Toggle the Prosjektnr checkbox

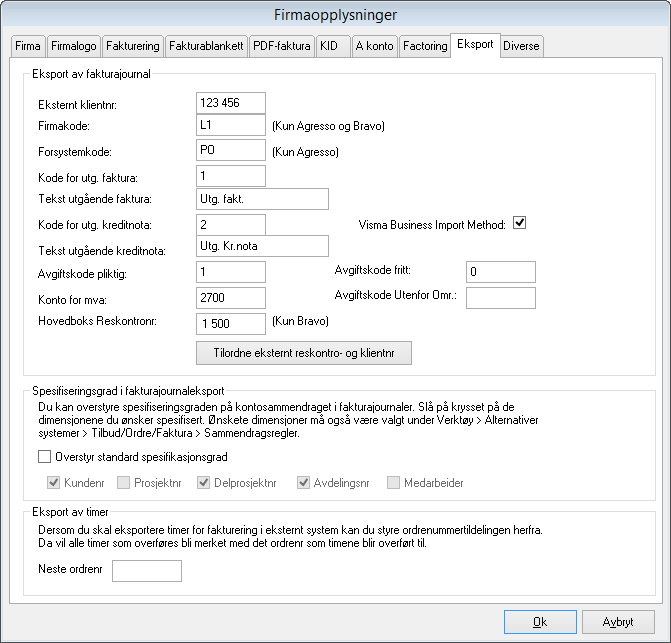pos(124,483)
